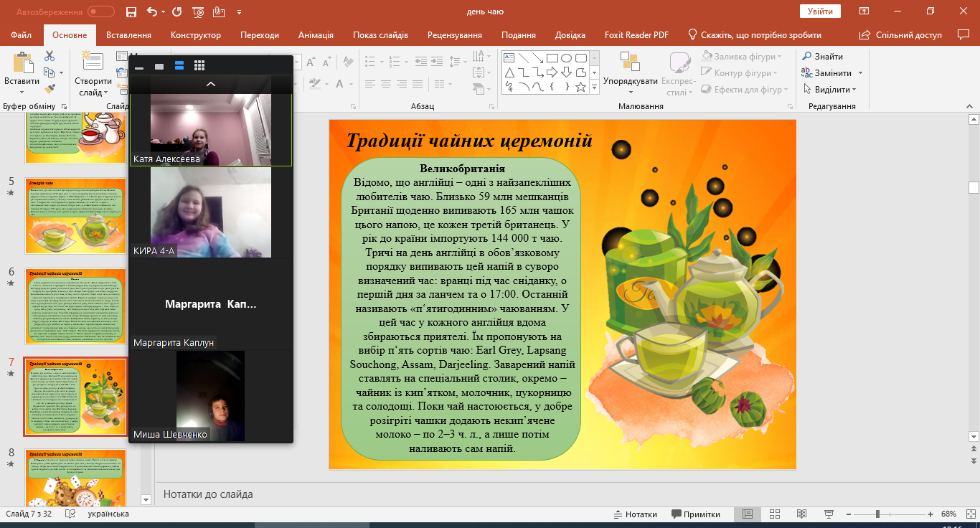This screenshot has height=528, width=980.
Task: Switch to Reading view in status bar
Action: point(801,514)
